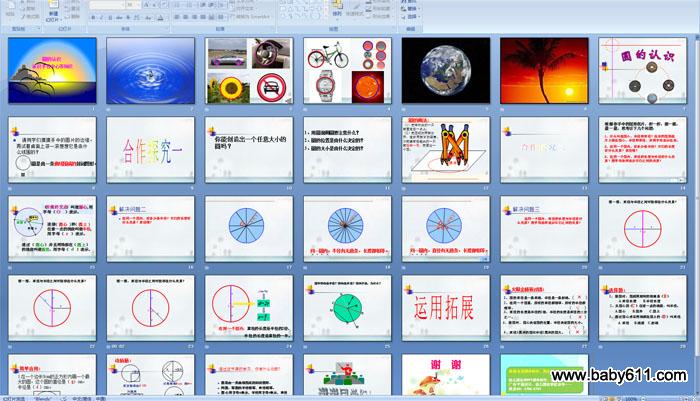This screenshot has width=700, height=401.
Task: Select the bicycle and watch slide thumbnail
Action: tap(347, 71)
